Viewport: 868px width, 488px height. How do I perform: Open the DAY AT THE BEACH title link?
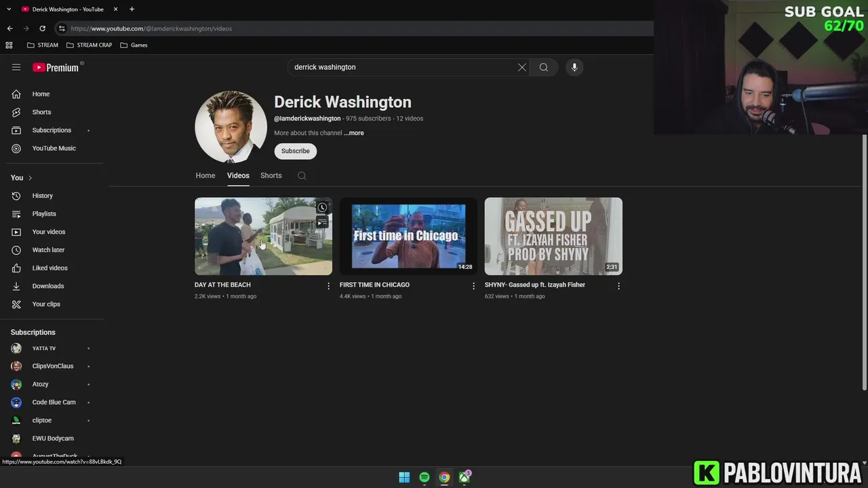click(x=222, y=285)
